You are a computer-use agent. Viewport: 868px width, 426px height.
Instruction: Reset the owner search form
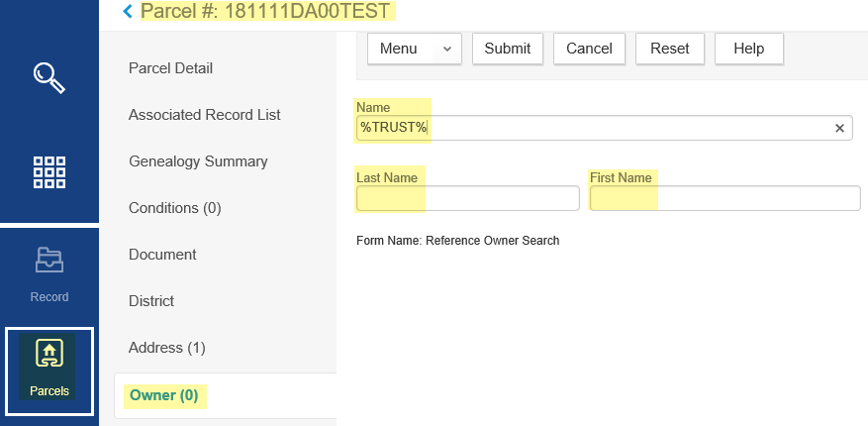[x=670, y=49]
